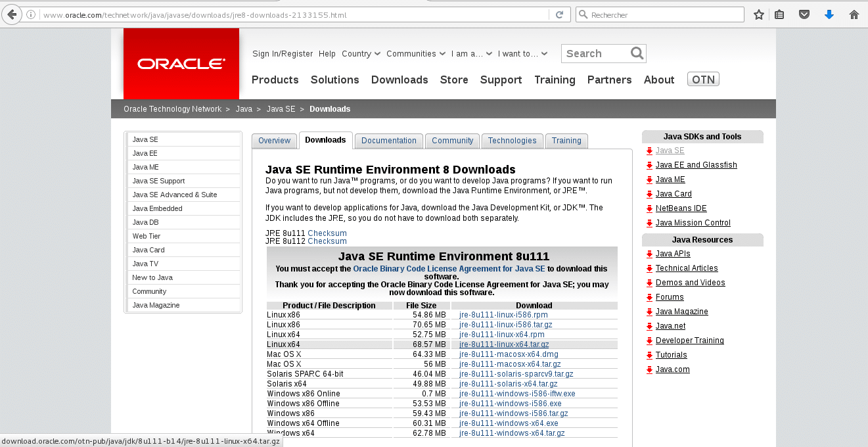This screenshot has height=447, width=868.
Task: Click the Oracle logo
Action: pyautogui.click(x=181, y=64)
